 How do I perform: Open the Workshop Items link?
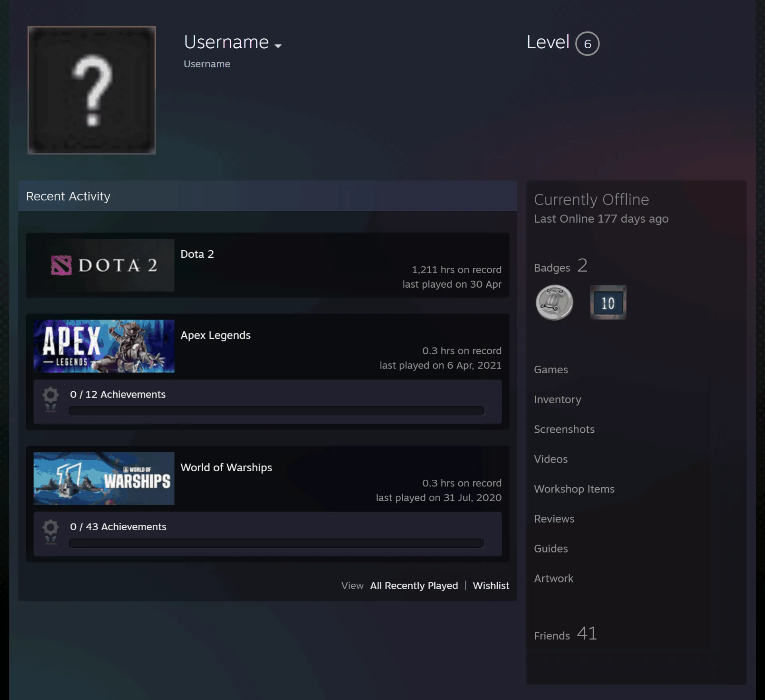(x=574, y=489)
